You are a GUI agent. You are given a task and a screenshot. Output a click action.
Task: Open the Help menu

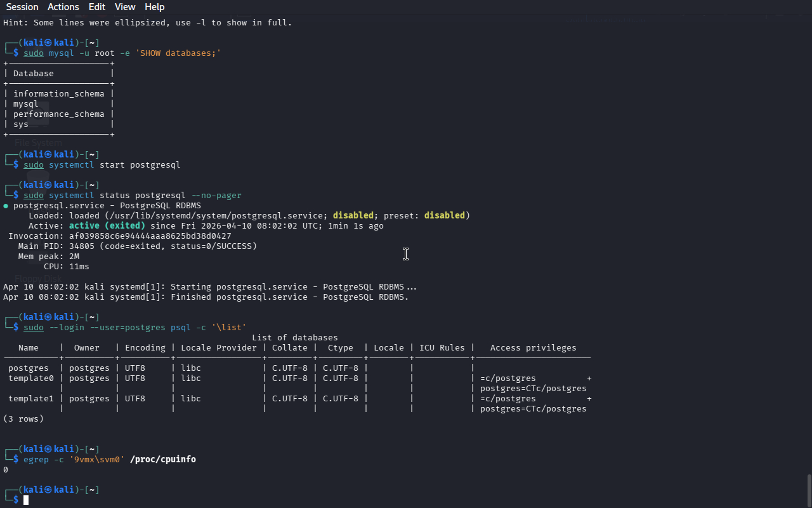pyautogui.click(x=154, y=7)
